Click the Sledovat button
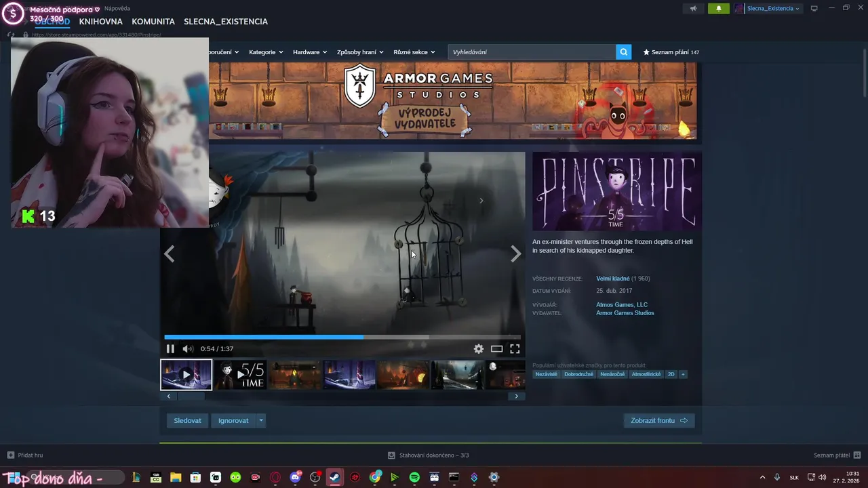This screenshot has height=488, width=868. click(187, 421)
